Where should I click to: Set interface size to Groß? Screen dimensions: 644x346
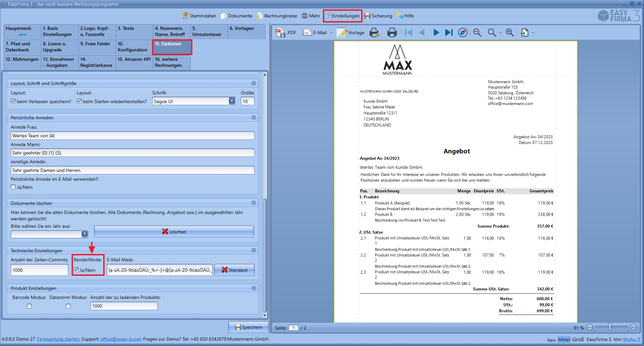[x=578, y=339]
